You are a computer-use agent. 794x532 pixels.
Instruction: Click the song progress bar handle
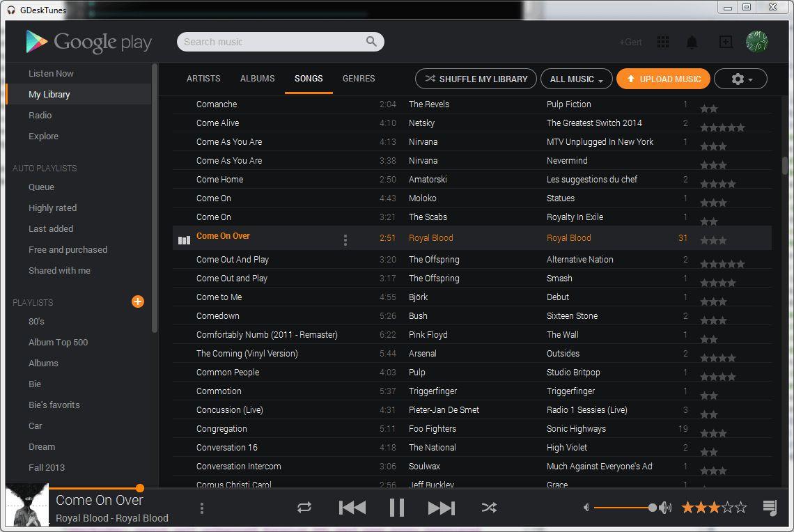[140, 488]
